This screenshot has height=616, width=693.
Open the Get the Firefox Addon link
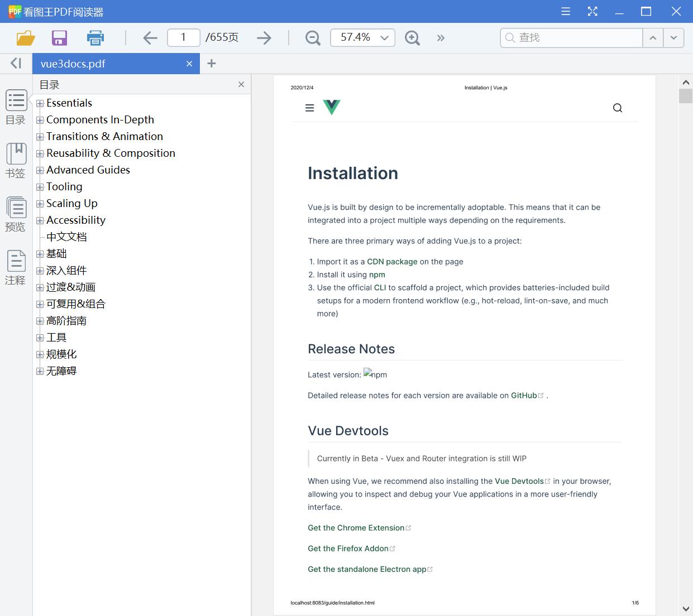tap(347, 548)
